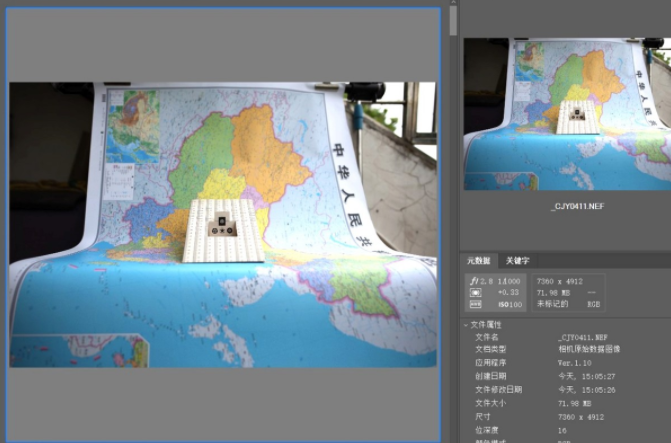Click the +0.33 exposure compensation value
This screenshot has height=443, width=671.
509,293
